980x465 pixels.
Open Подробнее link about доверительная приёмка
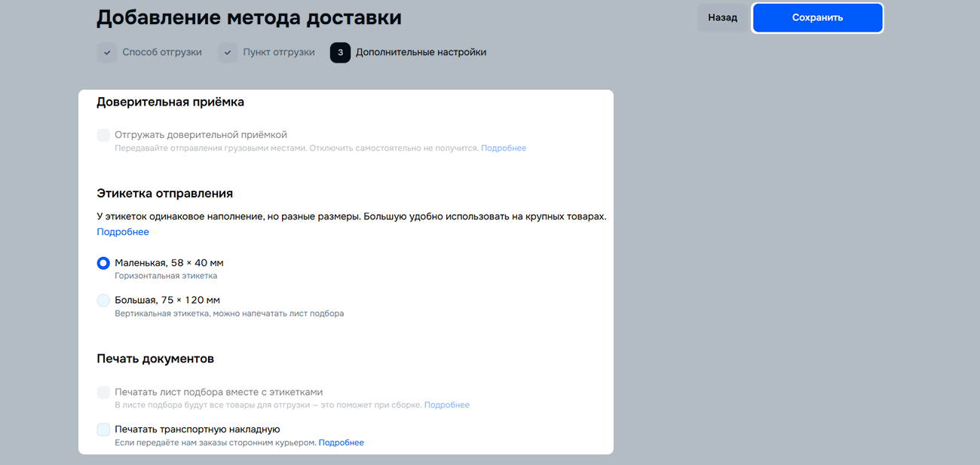(x=504, y=148)
